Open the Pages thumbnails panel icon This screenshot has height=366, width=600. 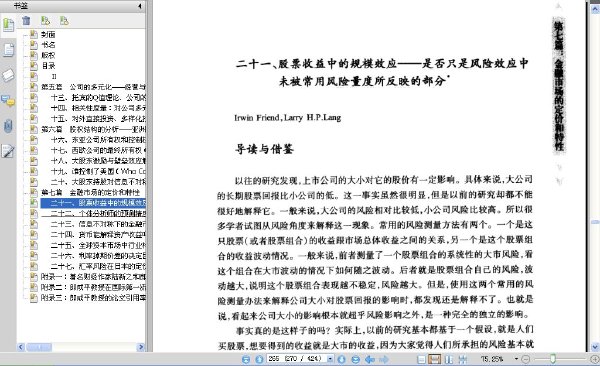tap(8, 50)
